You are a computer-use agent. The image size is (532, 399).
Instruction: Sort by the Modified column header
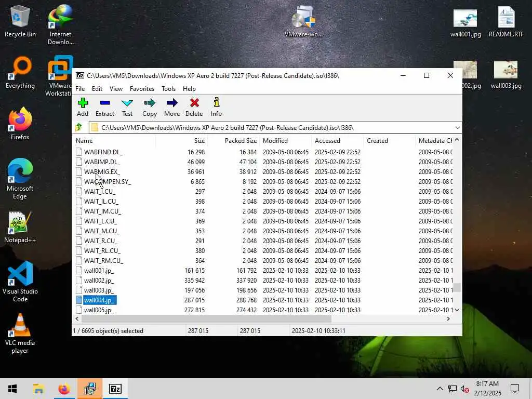pyautogui.click(x=286, y=141)
